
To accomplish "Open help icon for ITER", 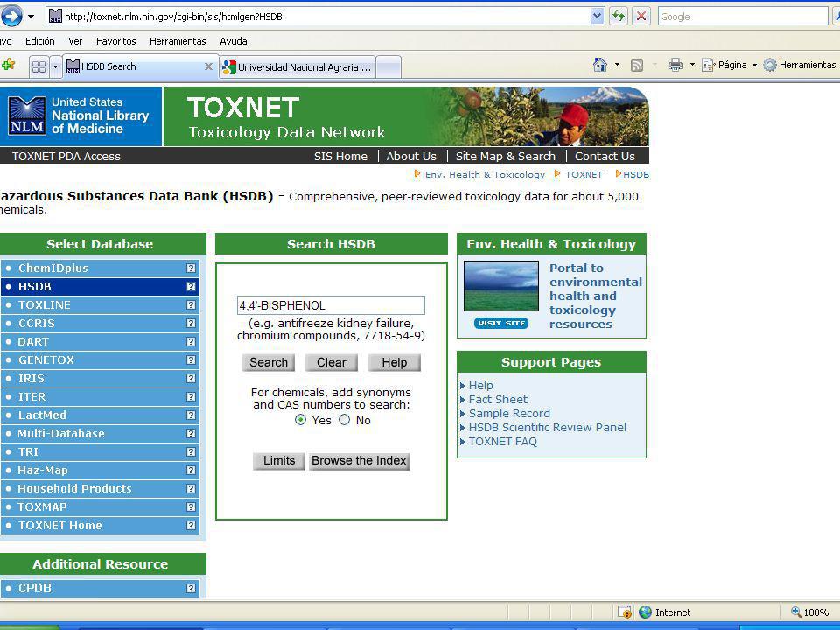I will click(x=191, y=397).
